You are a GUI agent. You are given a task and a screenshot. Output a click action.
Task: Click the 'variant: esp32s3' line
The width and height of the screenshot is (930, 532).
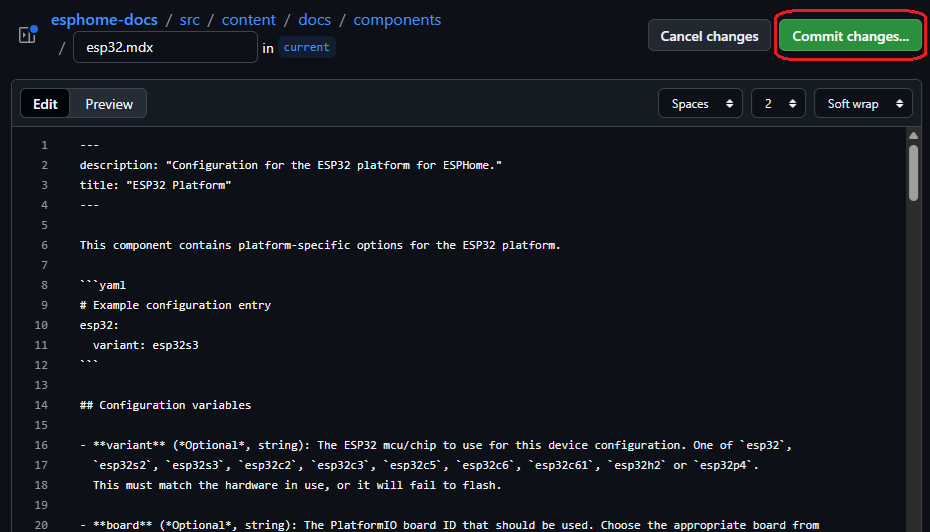(x=145, y=345)
